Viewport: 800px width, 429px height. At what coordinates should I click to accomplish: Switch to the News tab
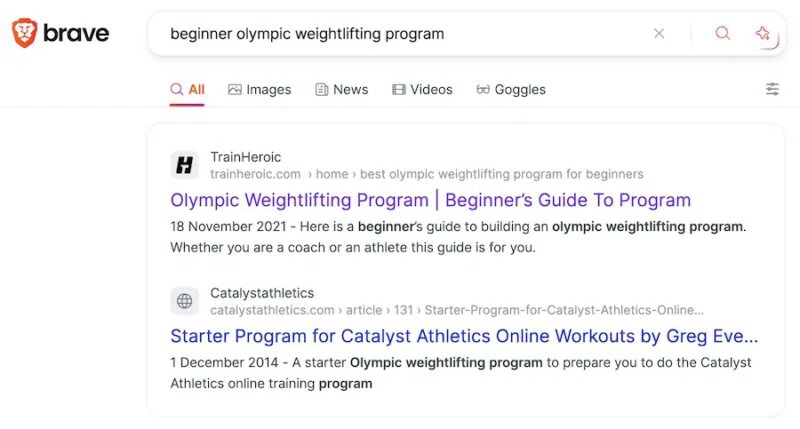pos(342,90)
